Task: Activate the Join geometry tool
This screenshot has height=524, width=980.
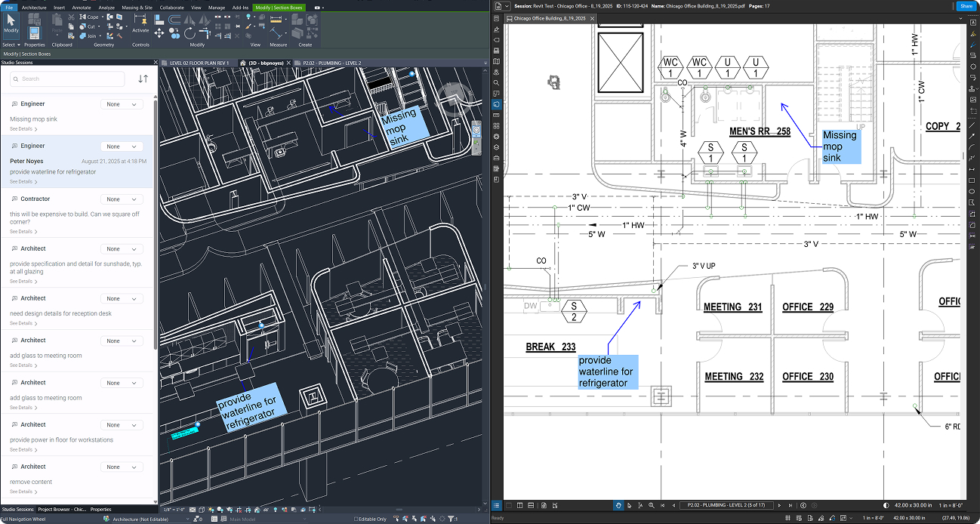Action: click(91, 35)
